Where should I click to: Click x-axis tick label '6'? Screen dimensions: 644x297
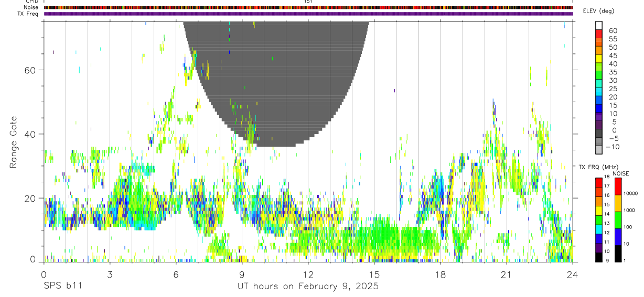176,274
